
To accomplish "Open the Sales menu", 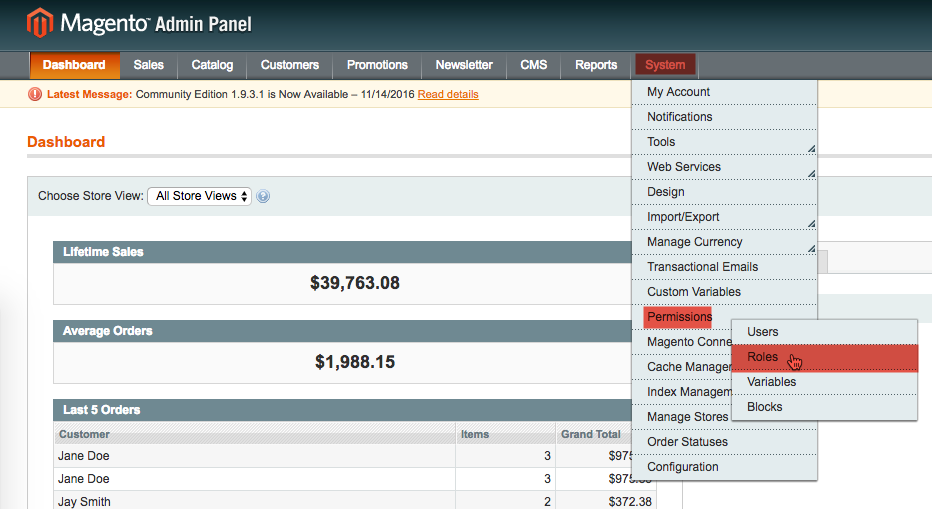I will click(x=148, y=65).
